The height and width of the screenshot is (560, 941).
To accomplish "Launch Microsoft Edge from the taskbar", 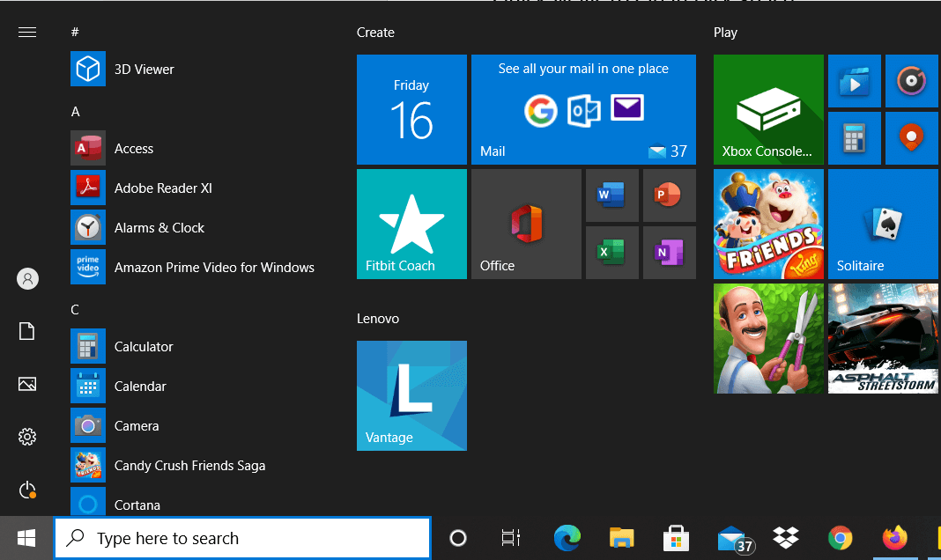I will 567,538.
